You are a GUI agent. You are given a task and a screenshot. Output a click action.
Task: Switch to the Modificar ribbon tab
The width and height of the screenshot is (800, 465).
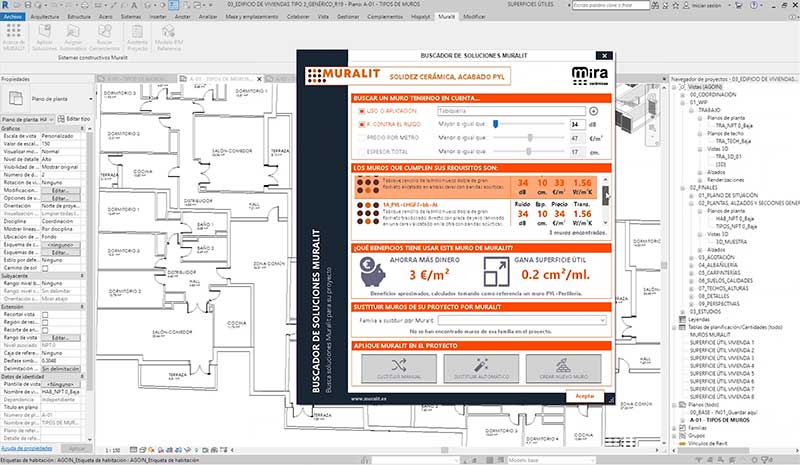[474, 17]
